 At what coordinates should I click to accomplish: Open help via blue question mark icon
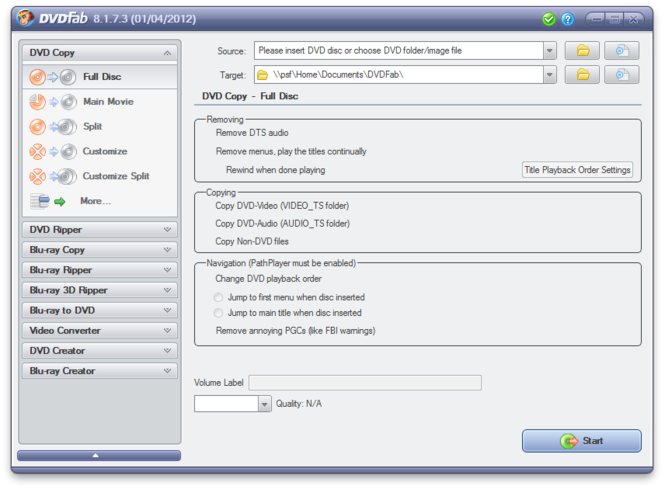coord(567,19)
